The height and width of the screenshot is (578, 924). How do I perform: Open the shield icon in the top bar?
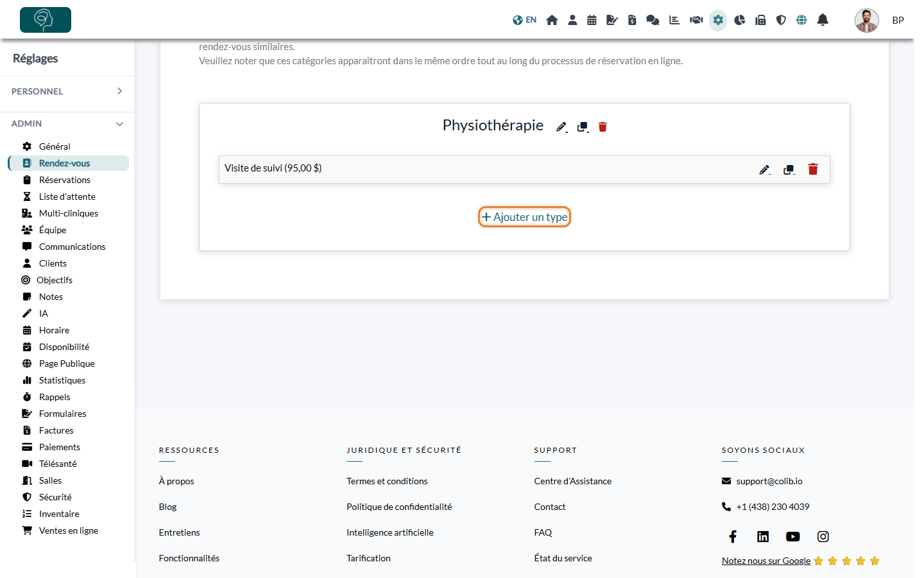(781, 20)
